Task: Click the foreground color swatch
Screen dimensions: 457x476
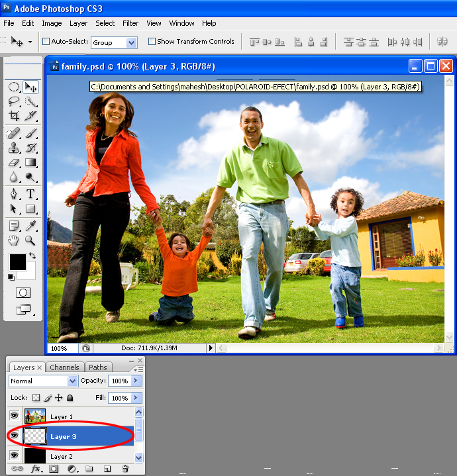Action: point(17,262)
